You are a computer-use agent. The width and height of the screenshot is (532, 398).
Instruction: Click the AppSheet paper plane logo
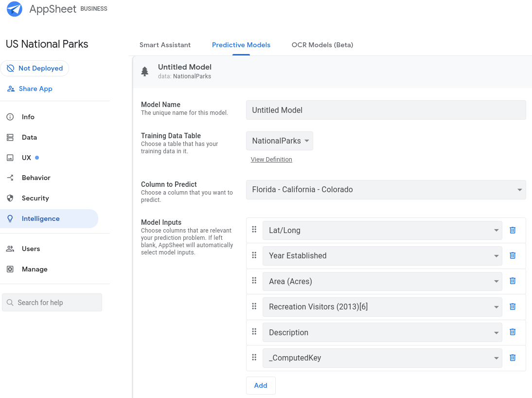click(15, 9)
